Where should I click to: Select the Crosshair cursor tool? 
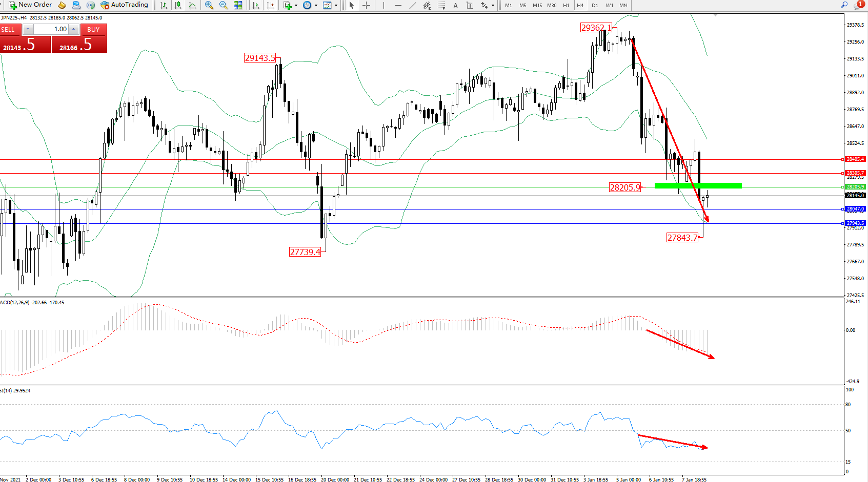(x=366, y=5)
